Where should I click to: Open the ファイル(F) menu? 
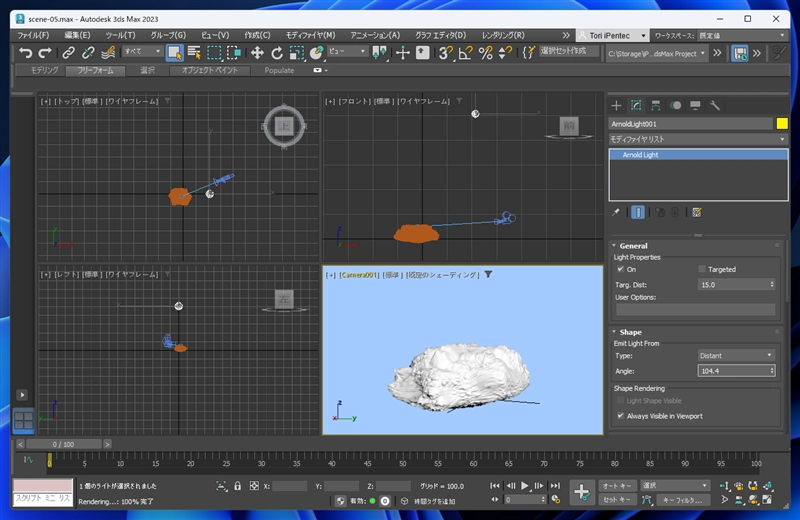click(33, 35)
